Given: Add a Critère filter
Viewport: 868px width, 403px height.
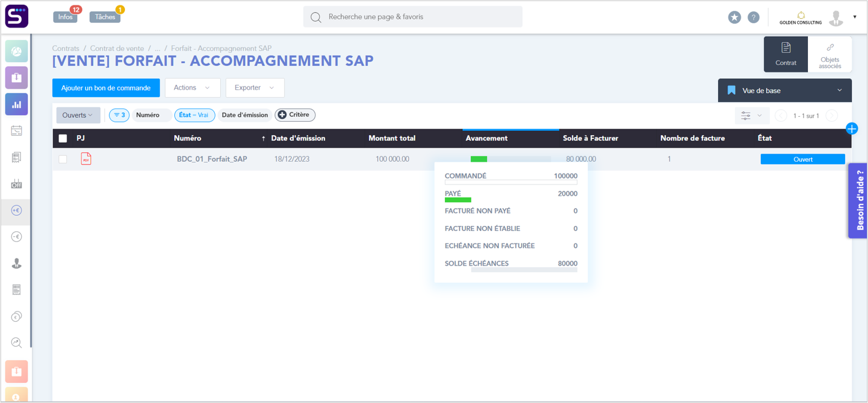Looking at the screenshot, I should pos(295,115).
